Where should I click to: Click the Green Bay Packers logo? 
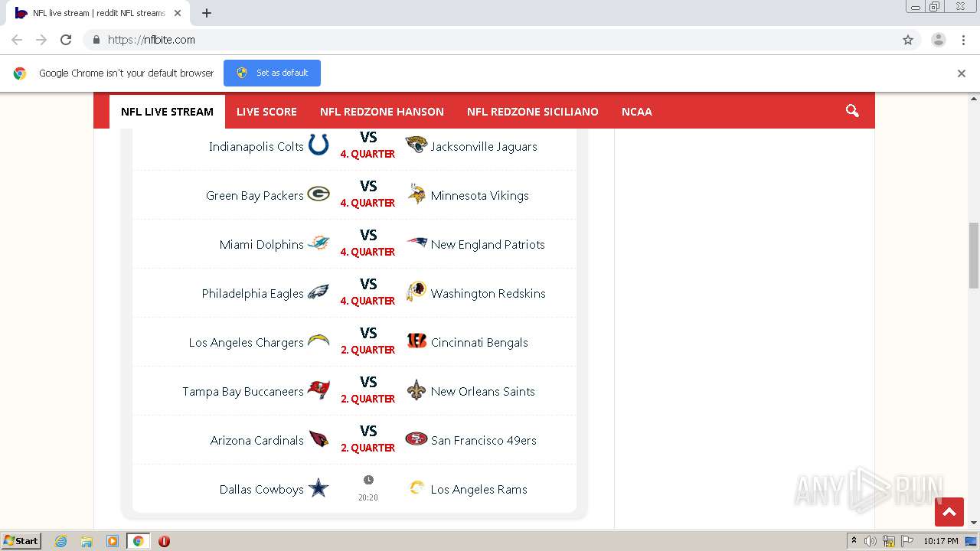(318, 194)
